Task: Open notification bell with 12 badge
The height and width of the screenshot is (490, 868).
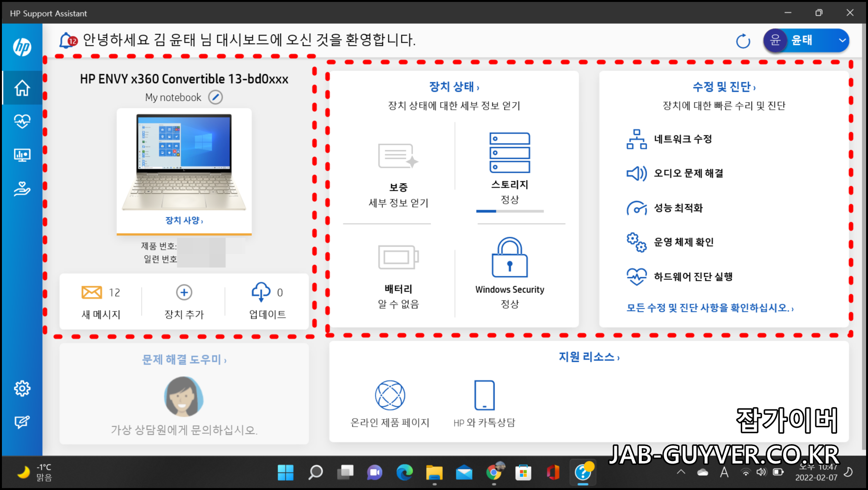Action: 68,40
